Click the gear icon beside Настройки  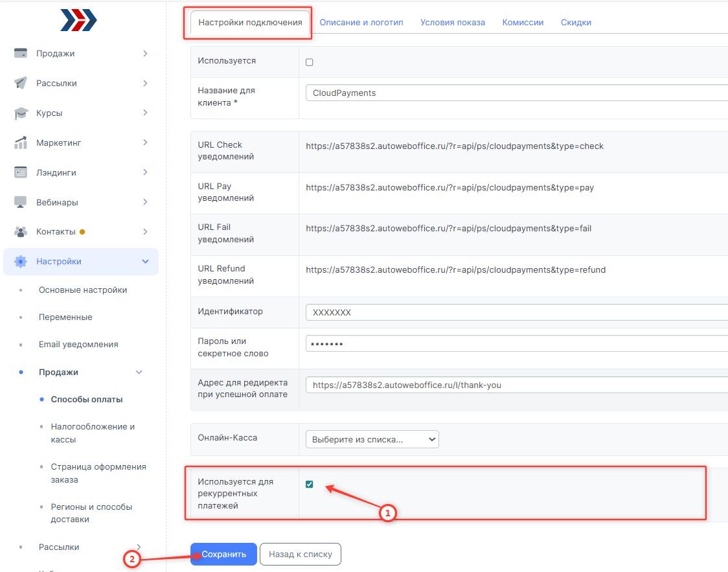(x=21, y=262)
